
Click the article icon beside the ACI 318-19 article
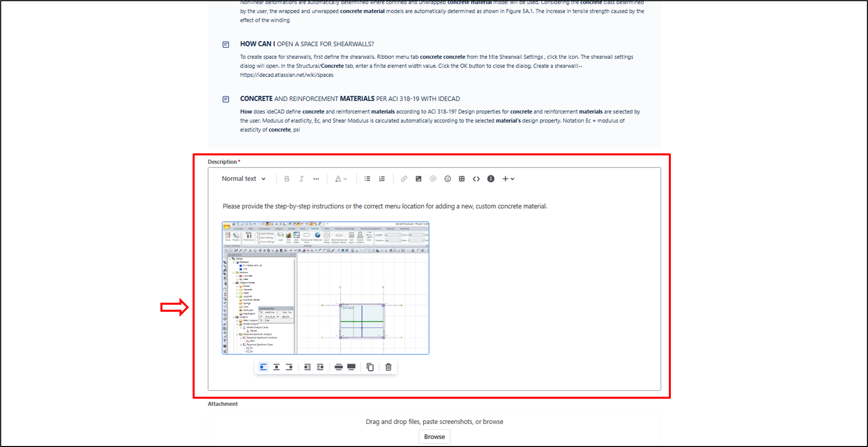click(226, 100)
